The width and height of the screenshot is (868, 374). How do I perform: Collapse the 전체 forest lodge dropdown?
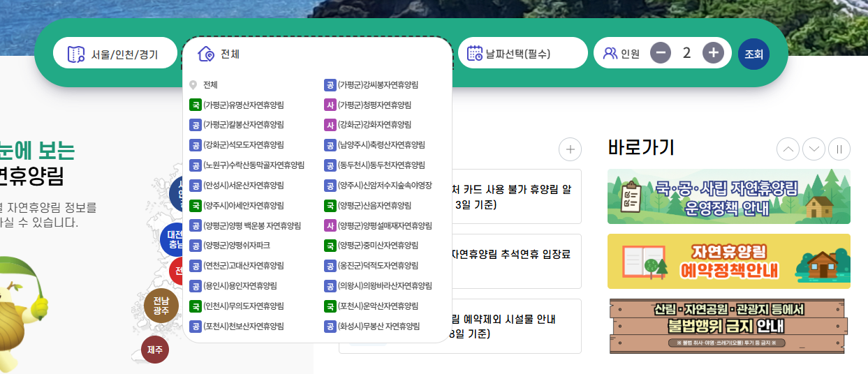click(x=318, y=53)
